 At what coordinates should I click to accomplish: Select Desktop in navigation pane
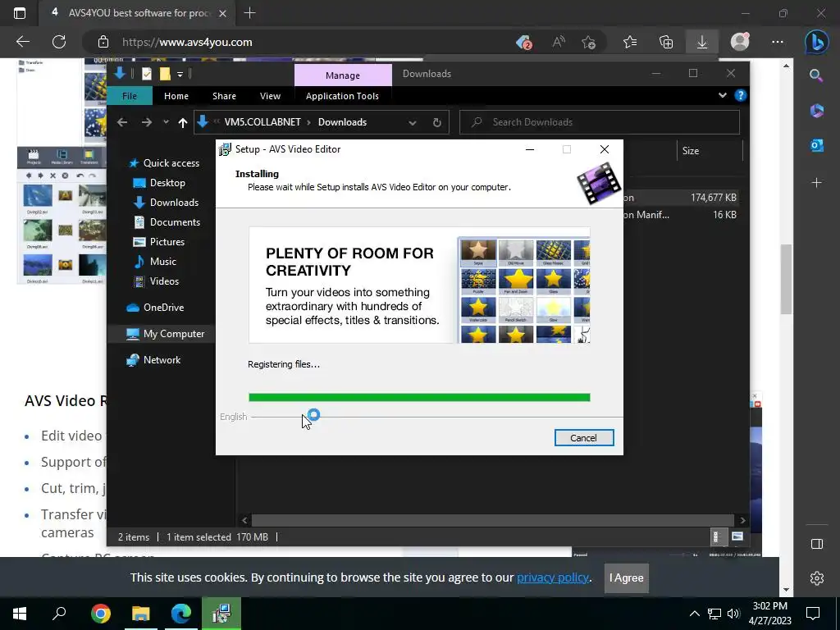[167, 183]
